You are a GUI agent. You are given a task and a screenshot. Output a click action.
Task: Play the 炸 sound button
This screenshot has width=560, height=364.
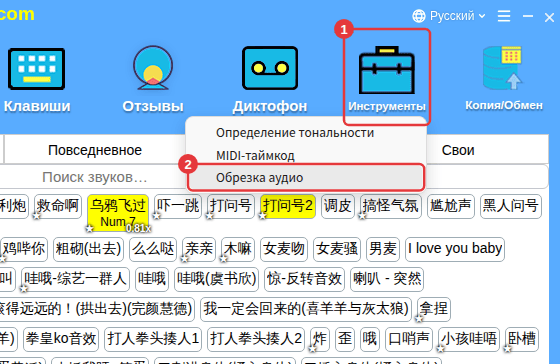320,339
